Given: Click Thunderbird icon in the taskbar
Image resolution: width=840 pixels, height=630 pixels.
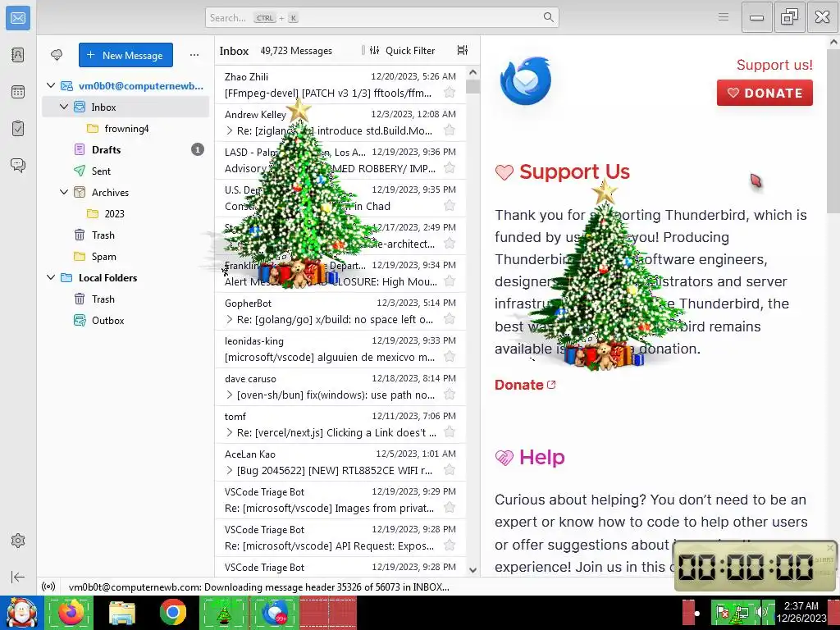Looking at the screenshot, I should 275,612.
